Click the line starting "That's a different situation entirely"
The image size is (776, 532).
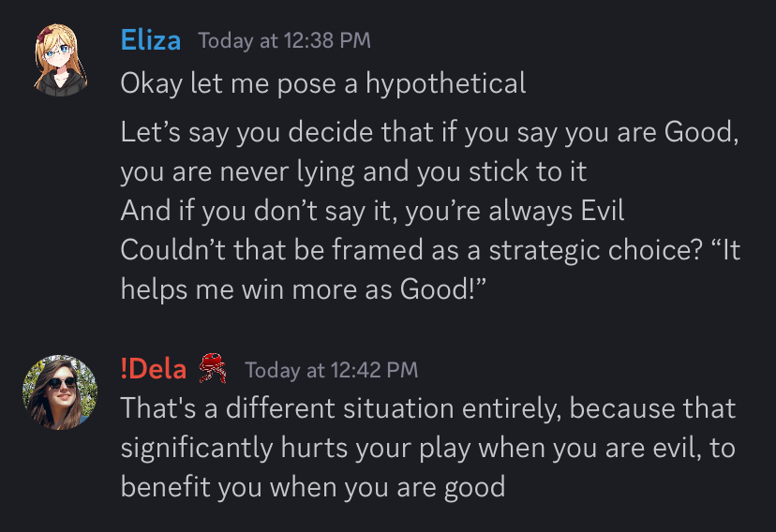[428, 408]
